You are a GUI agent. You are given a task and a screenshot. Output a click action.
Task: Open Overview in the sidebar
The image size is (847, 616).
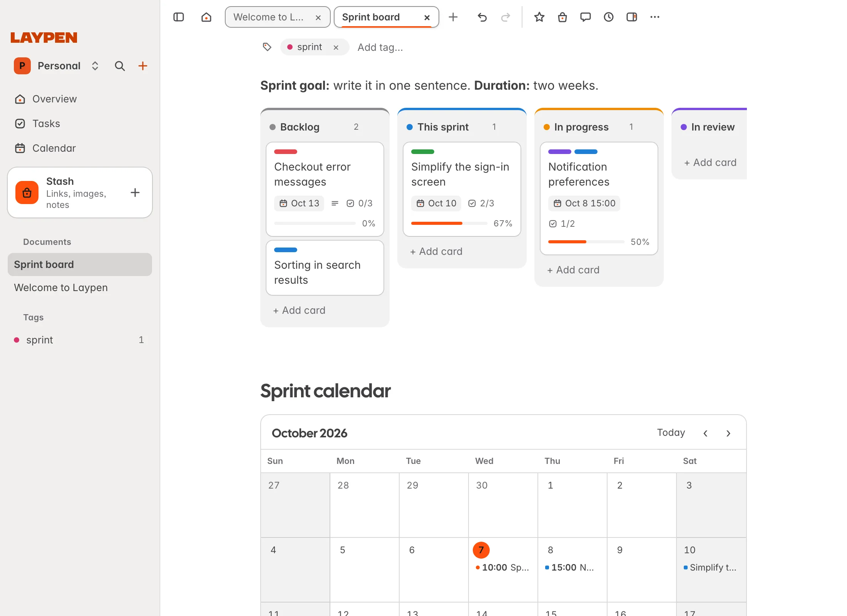[80, 99]
